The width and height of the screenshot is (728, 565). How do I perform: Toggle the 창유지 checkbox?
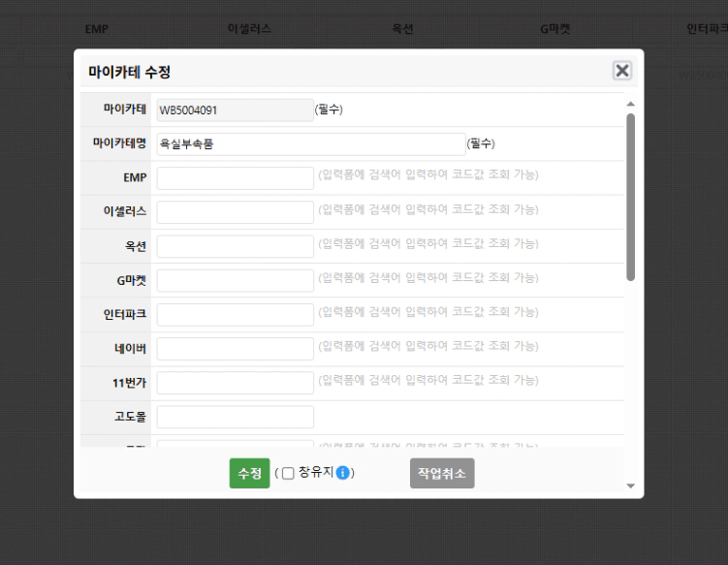point(288,473)
